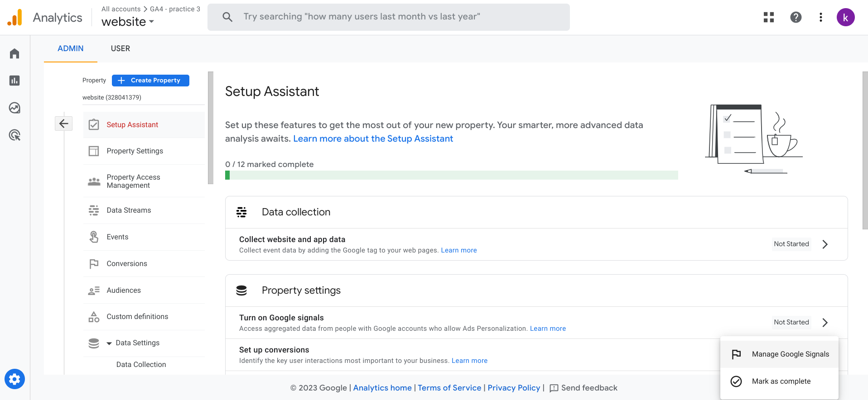The width and height of the screenshot is (868, 400).
Task: Open Privacy Policy footer link
Action: click(514, 388)
